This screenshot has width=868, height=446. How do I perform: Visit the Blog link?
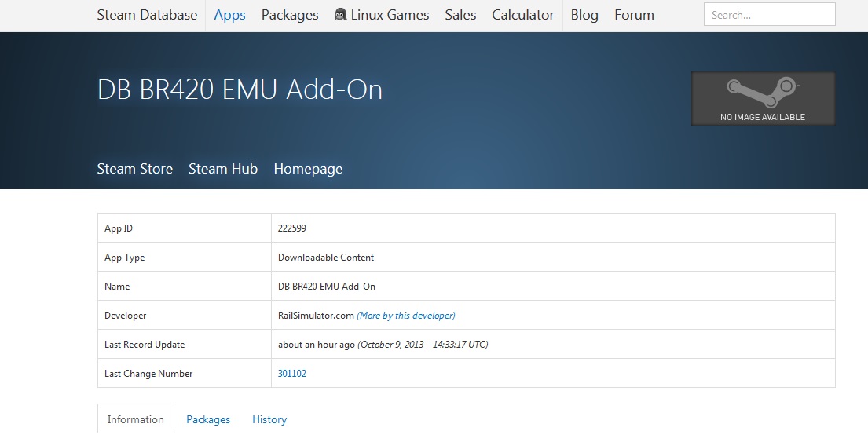point(584,15)
